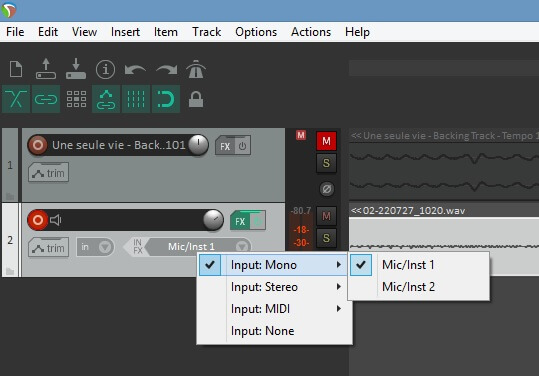Arm track 2 record button
This screenshot has width=539, height=376.
(38, 220)
